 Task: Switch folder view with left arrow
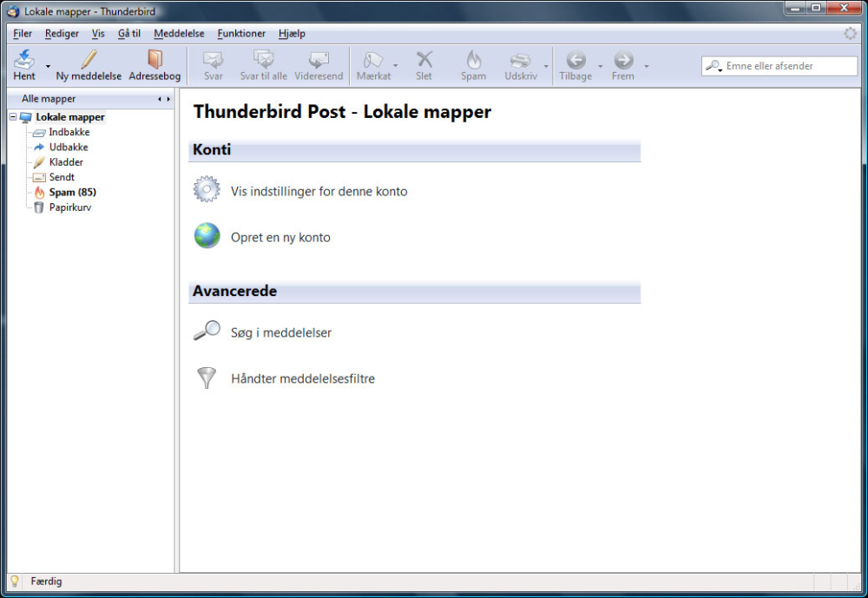click(159, 100)
